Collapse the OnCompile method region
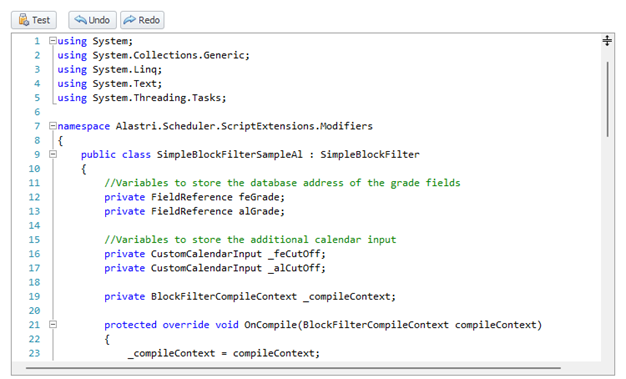 53,325
